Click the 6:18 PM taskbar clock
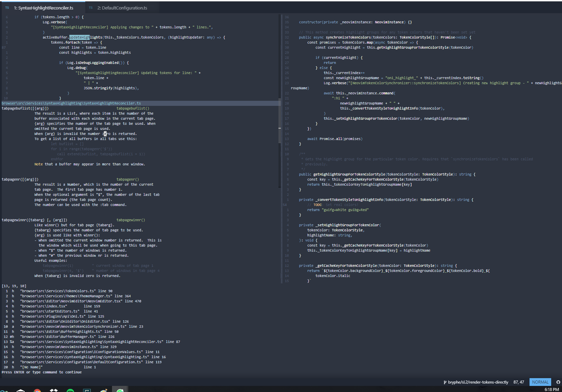 coord(552,390)
